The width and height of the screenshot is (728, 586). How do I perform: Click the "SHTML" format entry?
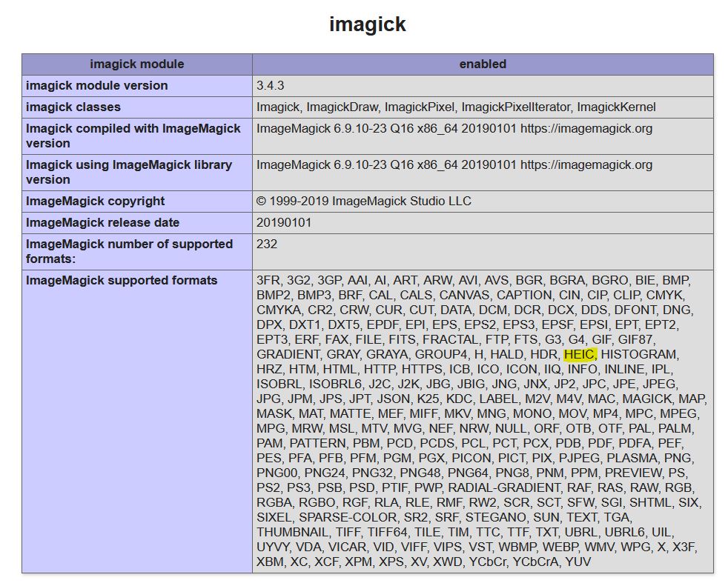650,502
